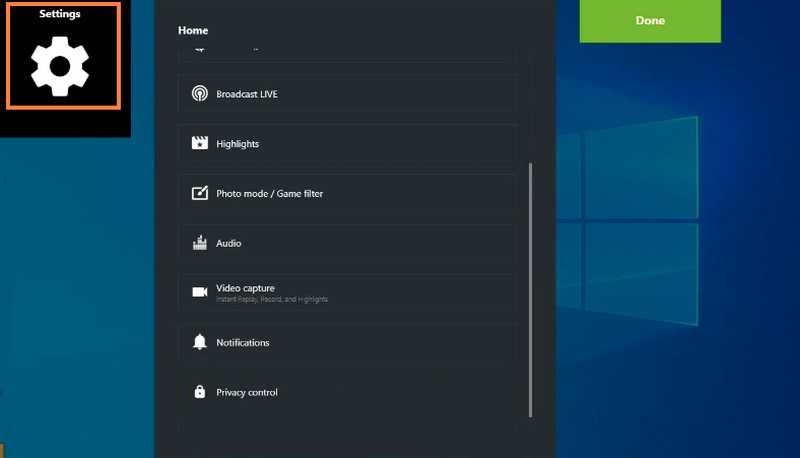This screenshot has width=800, height=458.
Task: Click the Photo mode edit icon
Action: point(199,193)
